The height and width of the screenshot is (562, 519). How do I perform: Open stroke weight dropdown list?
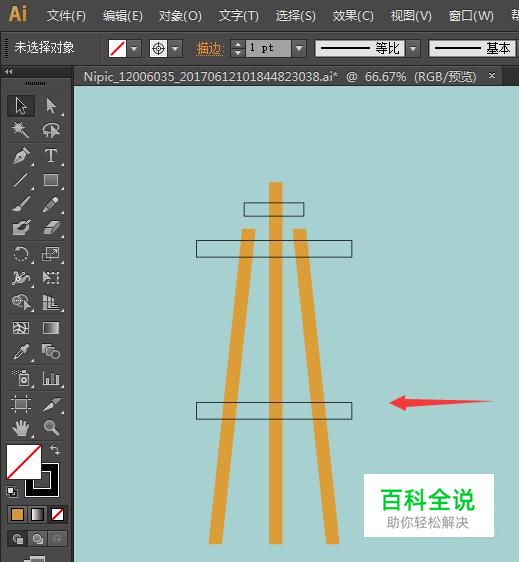click(x=299, y=48)
